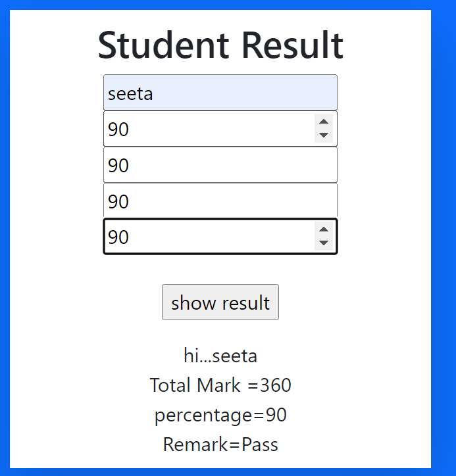The image size is (456, 476).
Task: Click the blue strip above the white card
Action: click(220, 5)
